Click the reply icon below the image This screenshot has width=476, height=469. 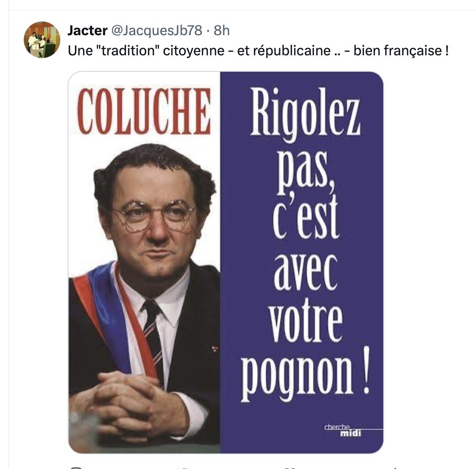click(76, 468)
